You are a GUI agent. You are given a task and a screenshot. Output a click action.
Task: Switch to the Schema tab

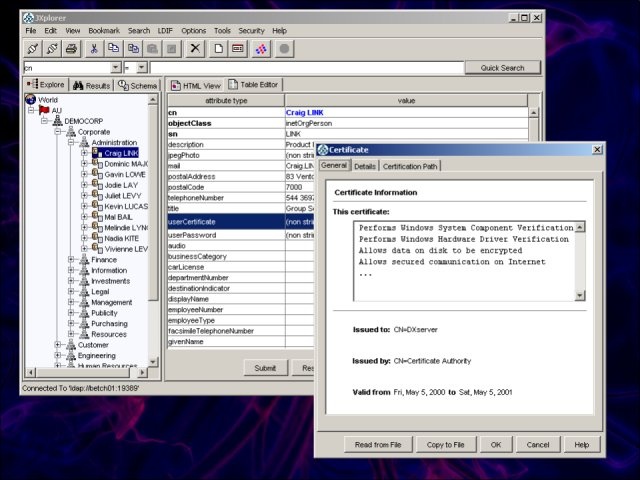pyautogui.click(x=138, y=86)
